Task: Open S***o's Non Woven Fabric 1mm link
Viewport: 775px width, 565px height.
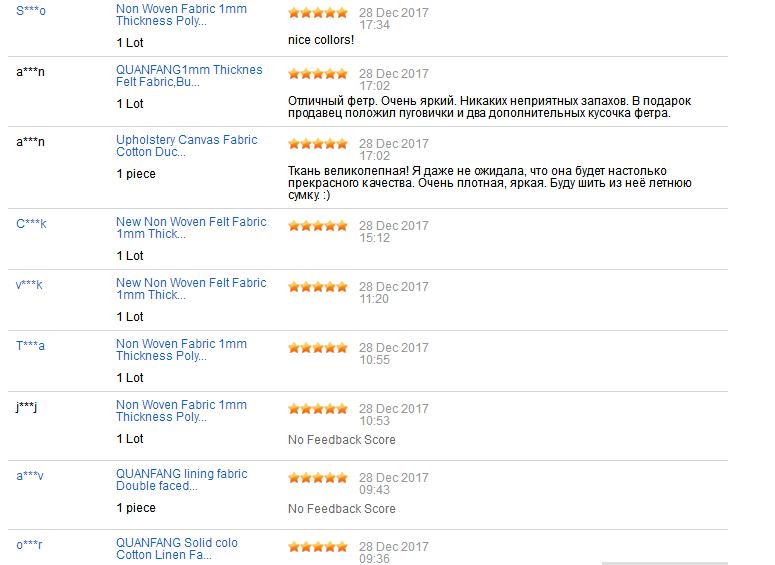Action: (181, 15)
